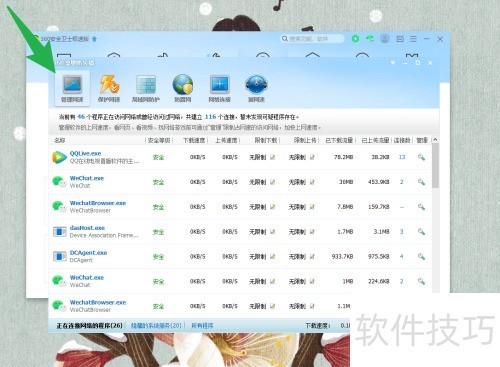Edit upload limit for QQLive.exe
Screen dimensions: 500x367
[x=312, y=157]
